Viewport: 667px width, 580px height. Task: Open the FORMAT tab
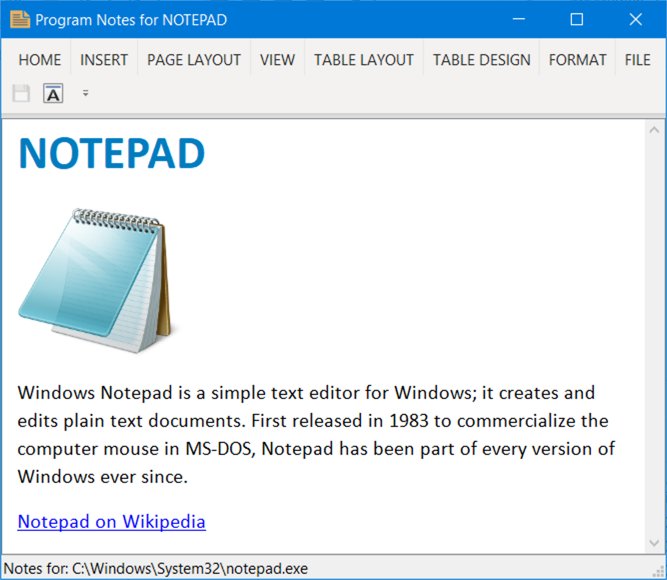coord(577,60)
